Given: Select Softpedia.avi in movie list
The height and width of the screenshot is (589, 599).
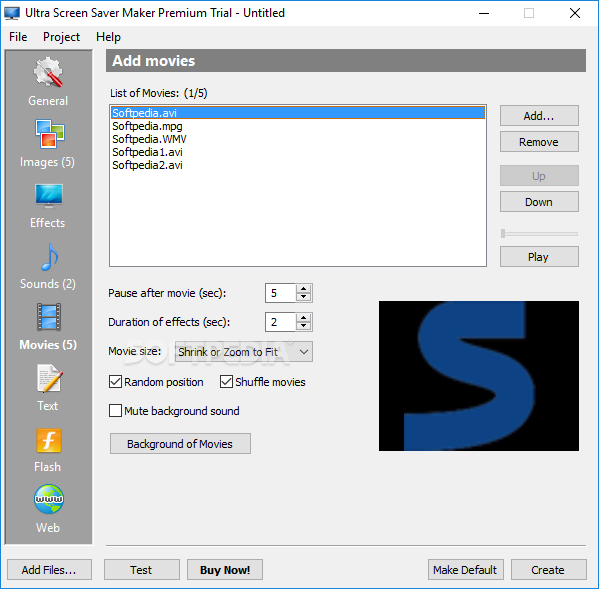Looking at the screenshot, I should tap(298, 113).
